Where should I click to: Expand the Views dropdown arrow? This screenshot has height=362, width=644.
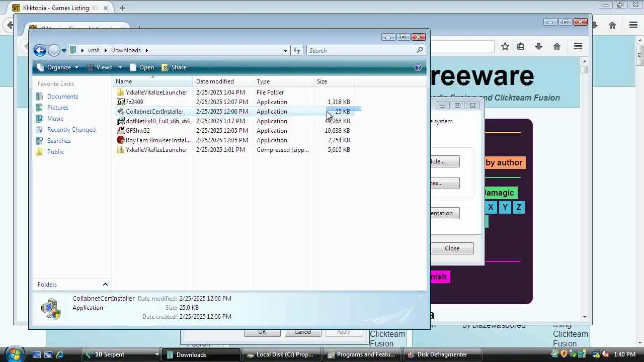pos(120,67)
